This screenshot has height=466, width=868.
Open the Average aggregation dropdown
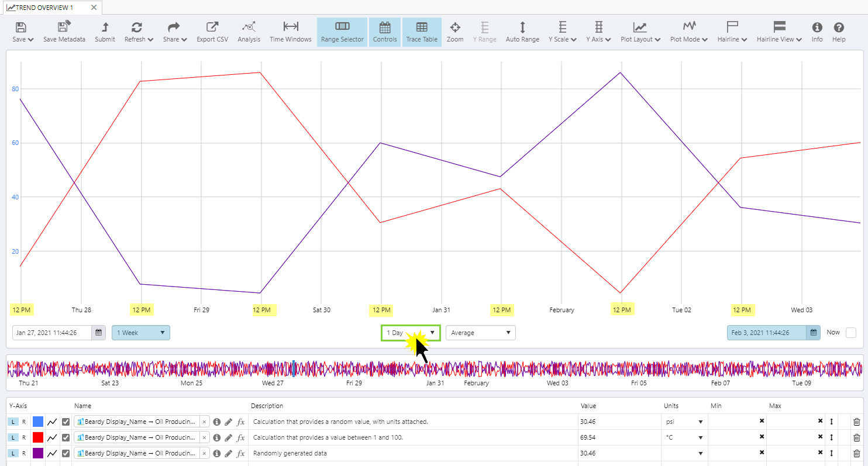point(480,333)
